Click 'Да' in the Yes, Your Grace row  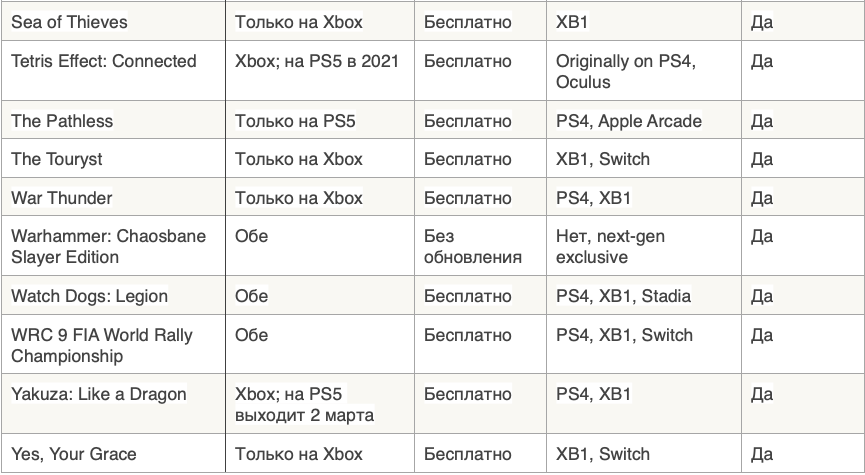click(x=761, y=454)
